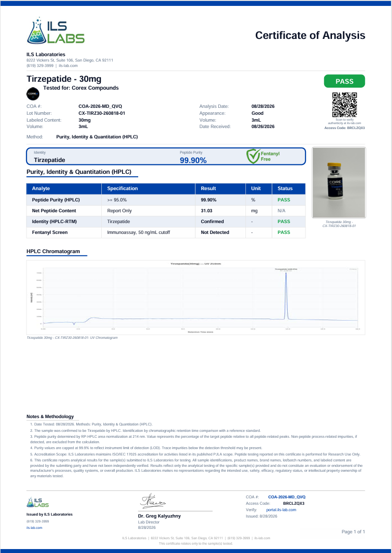
Task: Click 'Tested for: Corex Compounds' text
Action: coord(81,88)
